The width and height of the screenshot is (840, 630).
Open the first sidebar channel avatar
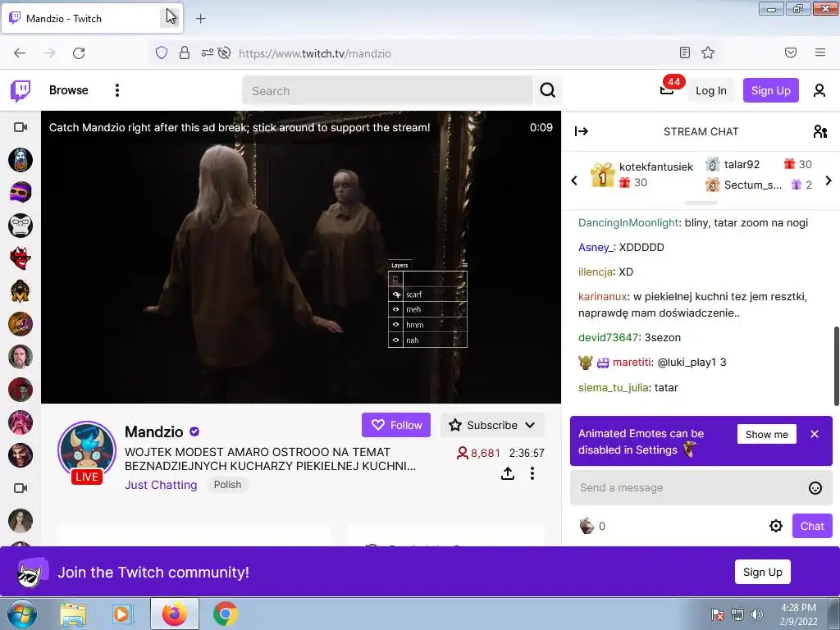[21, 160]
